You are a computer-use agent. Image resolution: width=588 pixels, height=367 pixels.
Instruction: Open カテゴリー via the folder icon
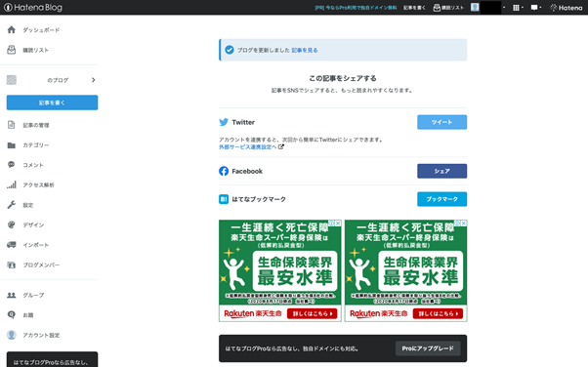12,145
